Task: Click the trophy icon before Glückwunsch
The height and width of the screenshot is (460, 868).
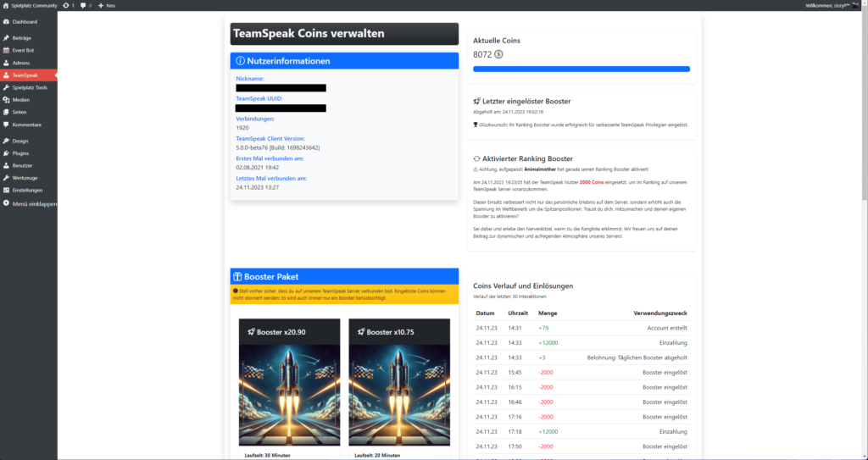Action: coord(476,125)
